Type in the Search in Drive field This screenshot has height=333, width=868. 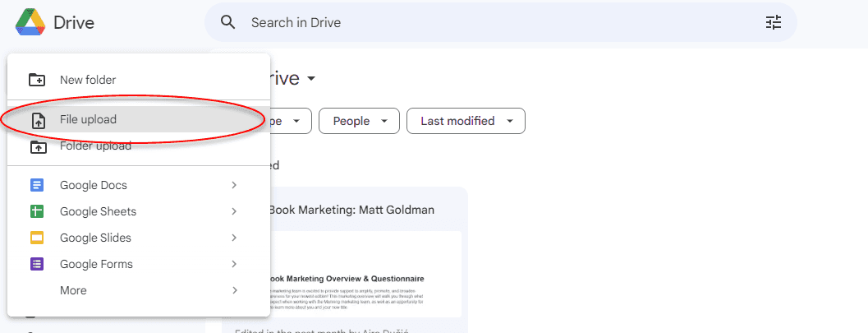pyautogui.click(x=493, y=22)
